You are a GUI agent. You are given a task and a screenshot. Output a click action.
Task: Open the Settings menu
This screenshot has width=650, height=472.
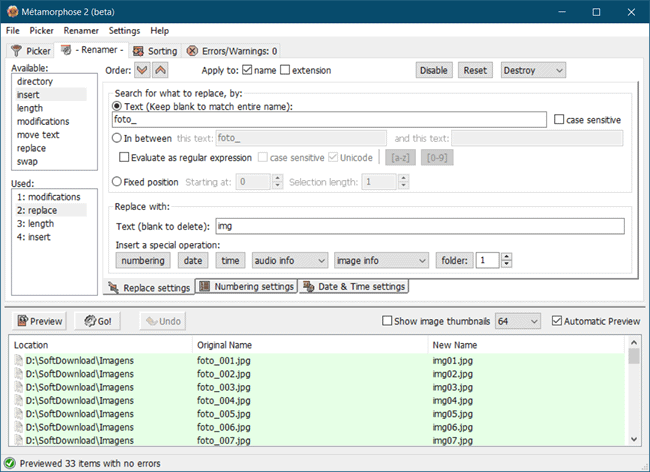(124, 31)
